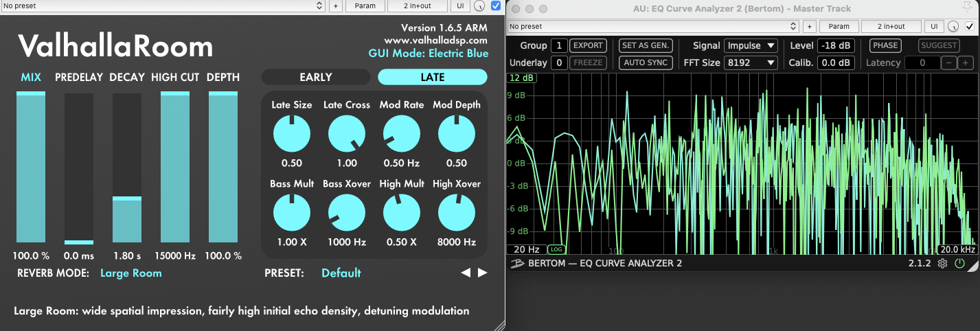Image resolution: width=980 pixels, height=331 pixels.
Task: Open the EQ Curve Analyzer settings gear
Action: click(x=943, y=264)
